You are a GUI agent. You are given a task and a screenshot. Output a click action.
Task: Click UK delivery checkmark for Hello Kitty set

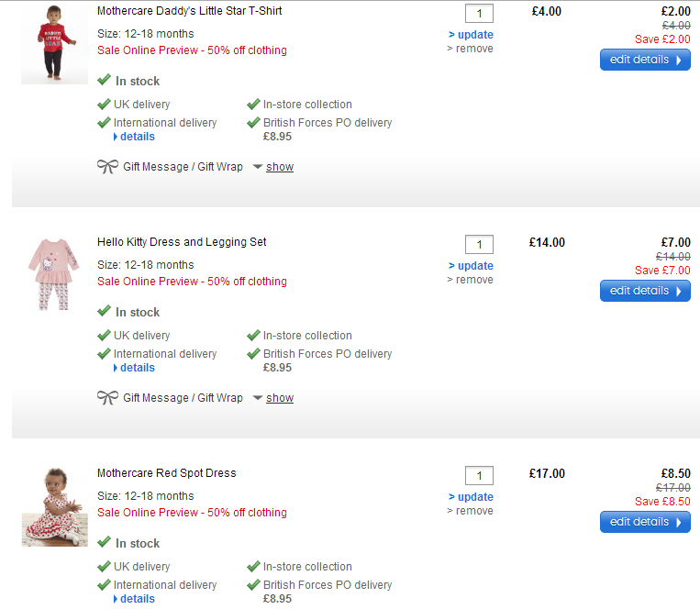tap(104, 335)
